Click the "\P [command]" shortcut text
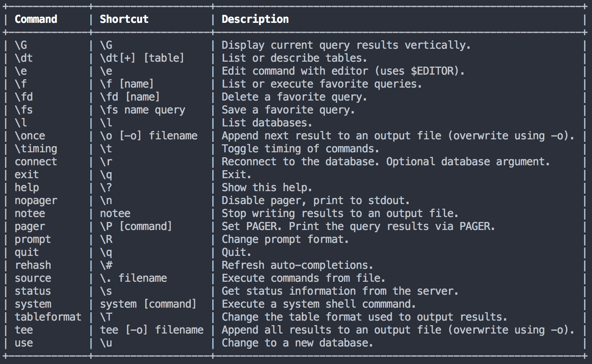The image size is (592, 364). tap(136, 226)
